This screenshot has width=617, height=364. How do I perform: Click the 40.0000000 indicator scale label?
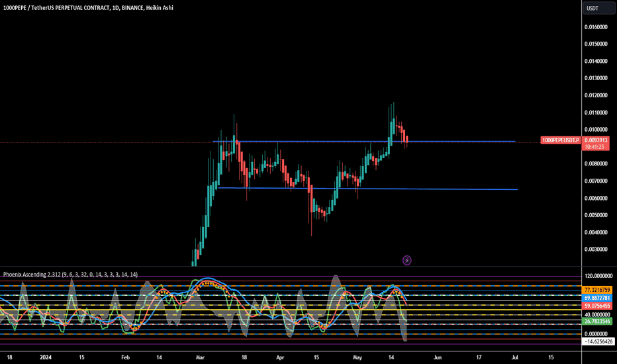click(x=597, y=315)
